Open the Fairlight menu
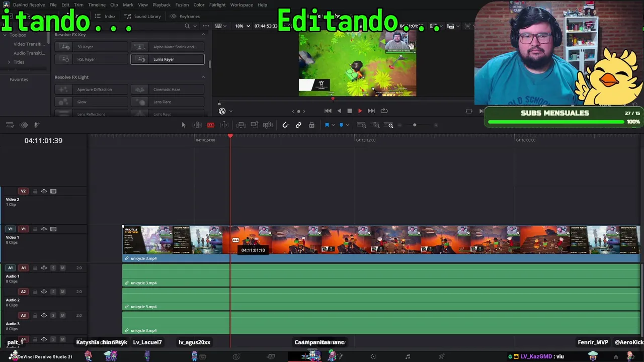The width and height of the screenshot is (644, 362). pyautogui.click(x=217, y=5)
